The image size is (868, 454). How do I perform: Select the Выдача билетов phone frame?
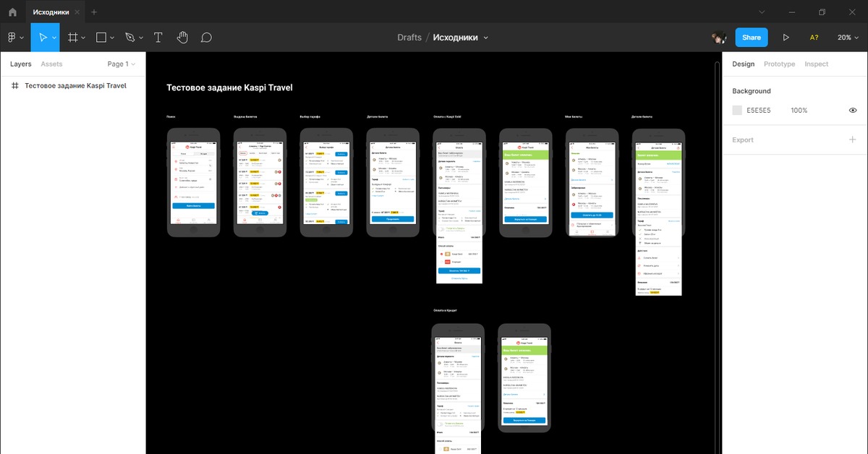click(x=260, y=182)
